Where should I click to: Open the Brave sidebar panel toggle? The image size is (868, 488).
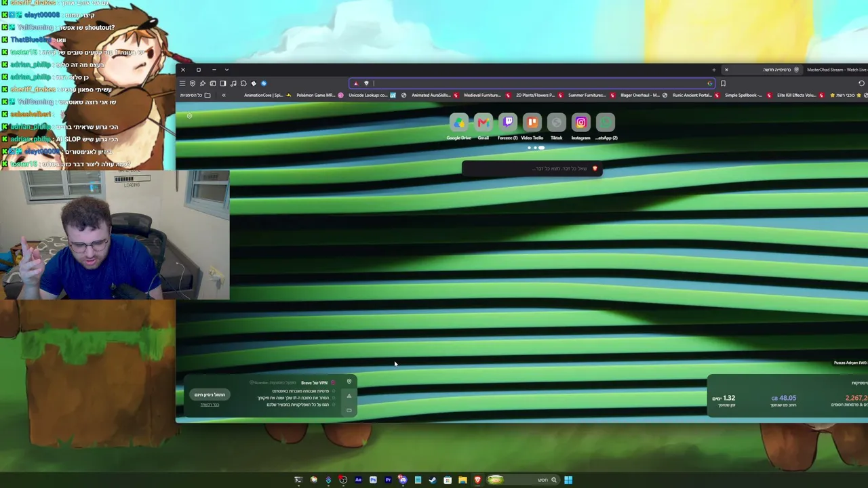(x=223, y=83)
